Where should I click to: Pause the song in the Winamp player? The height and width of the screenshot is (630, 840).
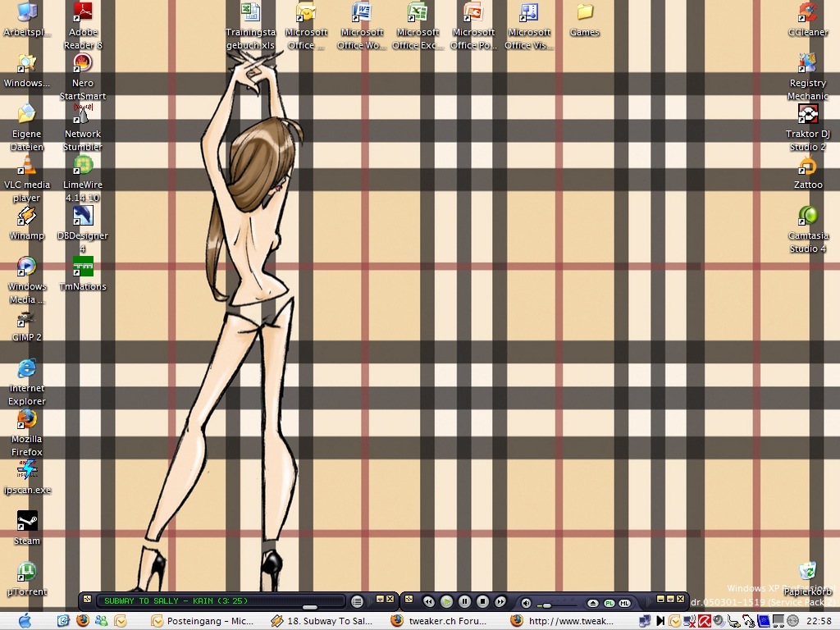464,602
